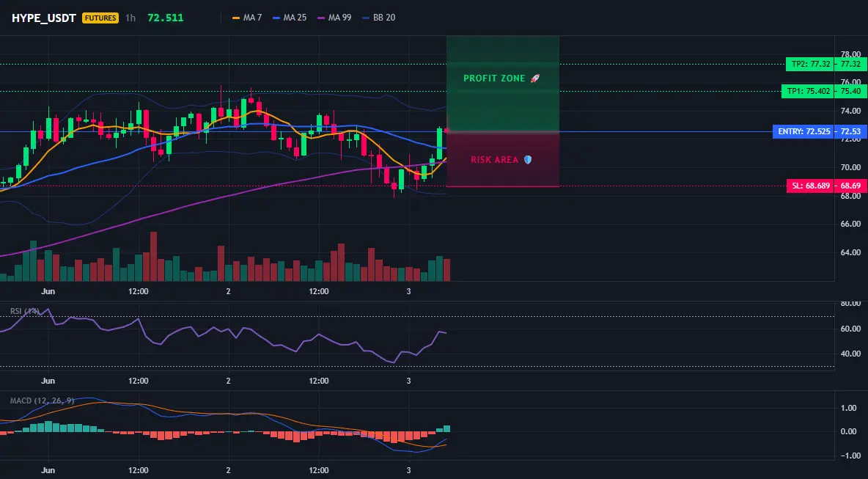Click the shield icon in risk area
Viewport: 868px width, 479px height.
(x=528, y=160)
